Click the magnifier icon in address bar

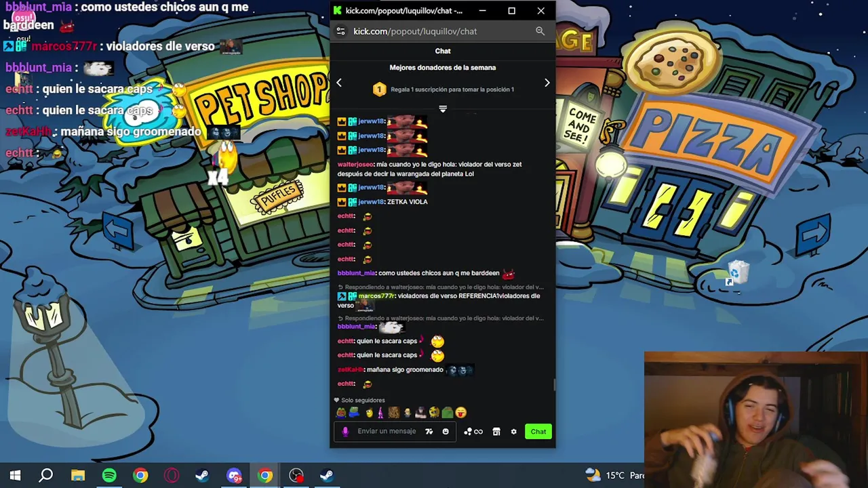(540, 31)
